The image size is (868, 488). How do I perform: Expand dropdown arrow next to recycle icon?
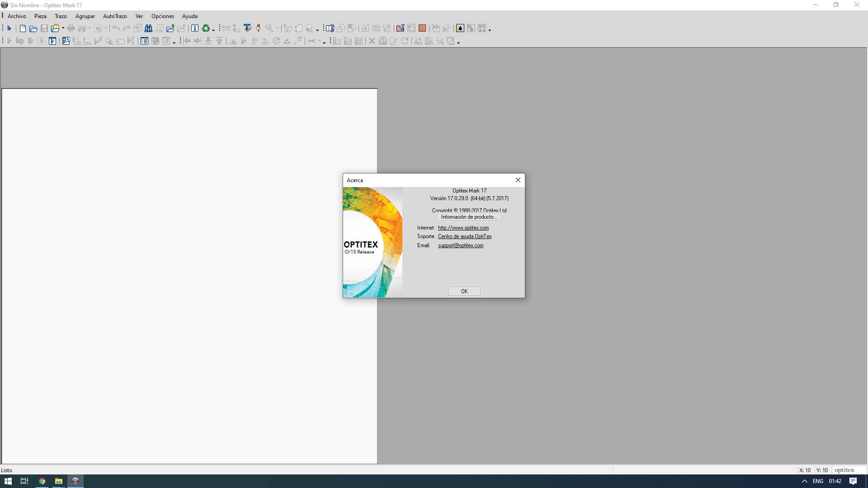pyautogui.click(x=213, y=30)
